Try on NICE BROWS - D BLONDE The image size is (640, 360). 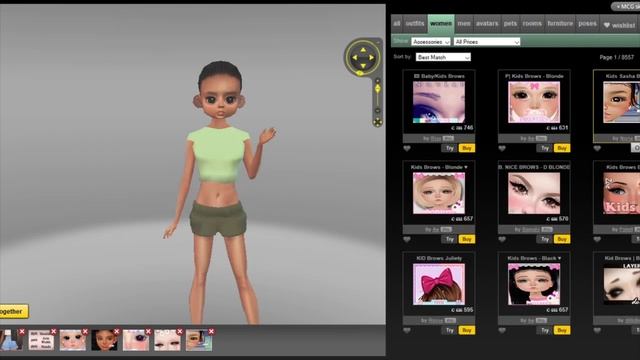click(544, 239)
